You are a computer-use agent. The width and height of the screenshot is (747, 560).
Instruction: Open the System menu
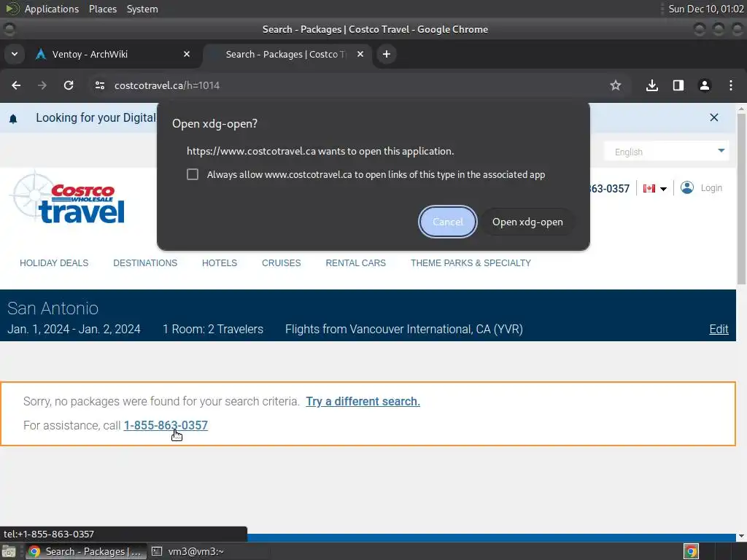tap(142, 9)
